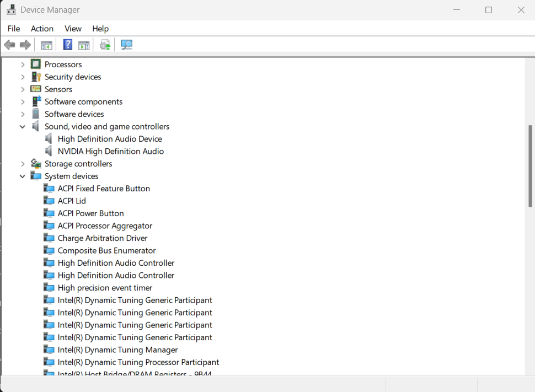Expand the Processors category
Viewport: 535px width, 392px height.
pyautogui.click(x=23, y=65)
